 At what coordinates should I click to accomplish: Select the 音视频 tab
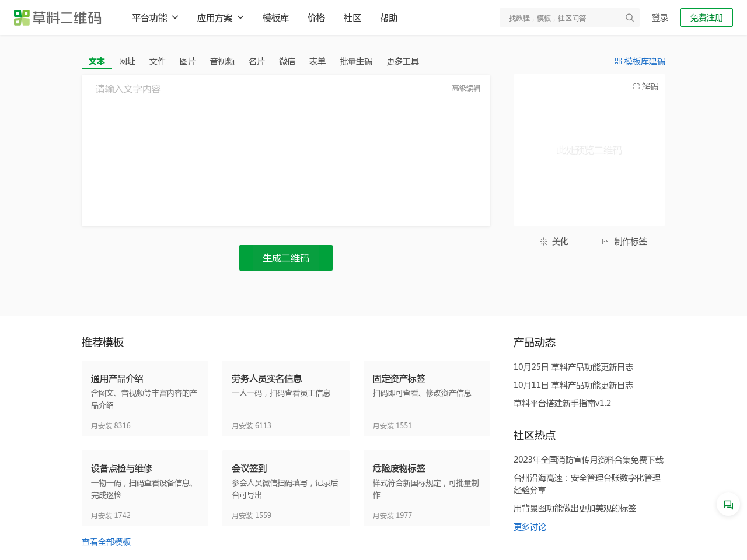(222, 61)
